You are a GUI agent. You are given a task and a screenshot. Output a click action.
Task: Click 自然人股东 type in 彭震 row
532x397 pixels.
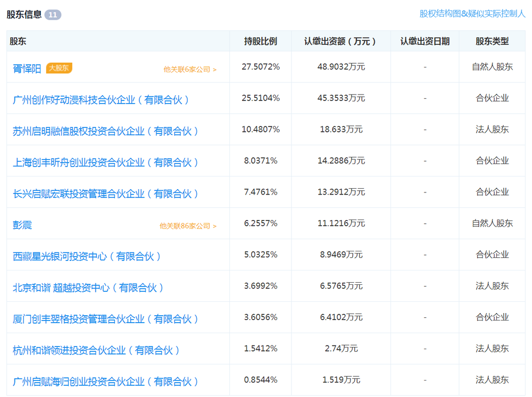point(492,223)
